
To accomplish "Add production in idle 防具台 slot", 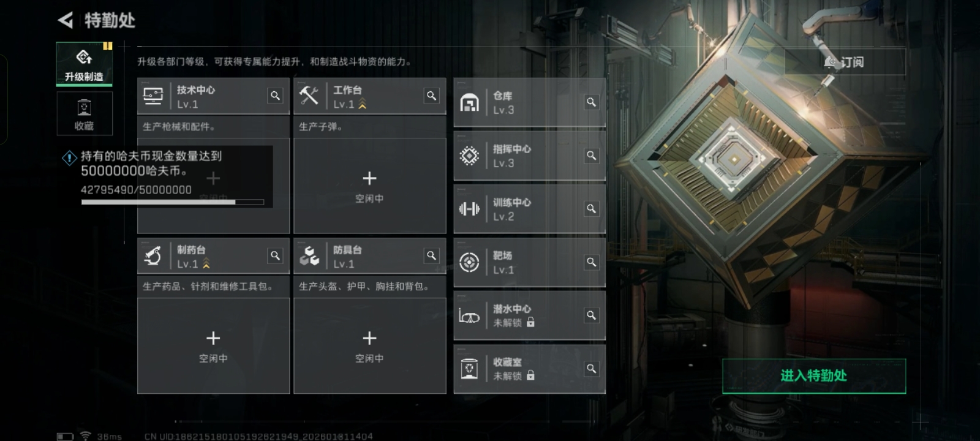I will tap(370, 345).
